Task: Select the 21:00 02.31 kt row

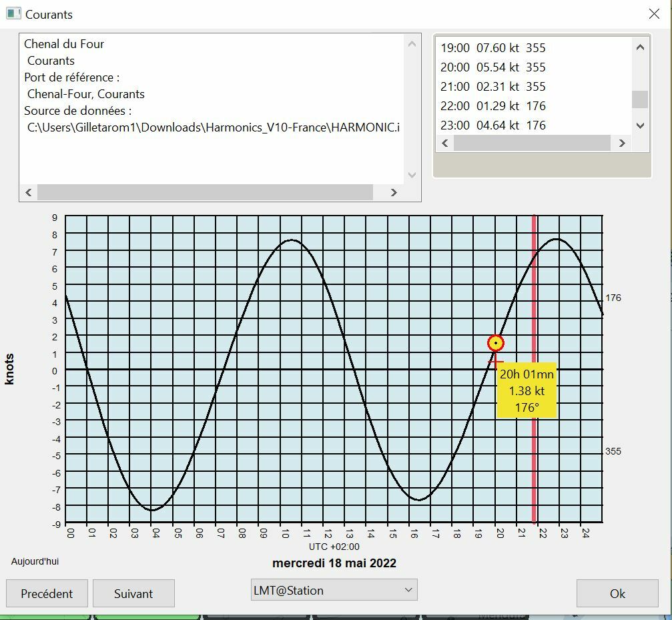Action: coord(493,87)
